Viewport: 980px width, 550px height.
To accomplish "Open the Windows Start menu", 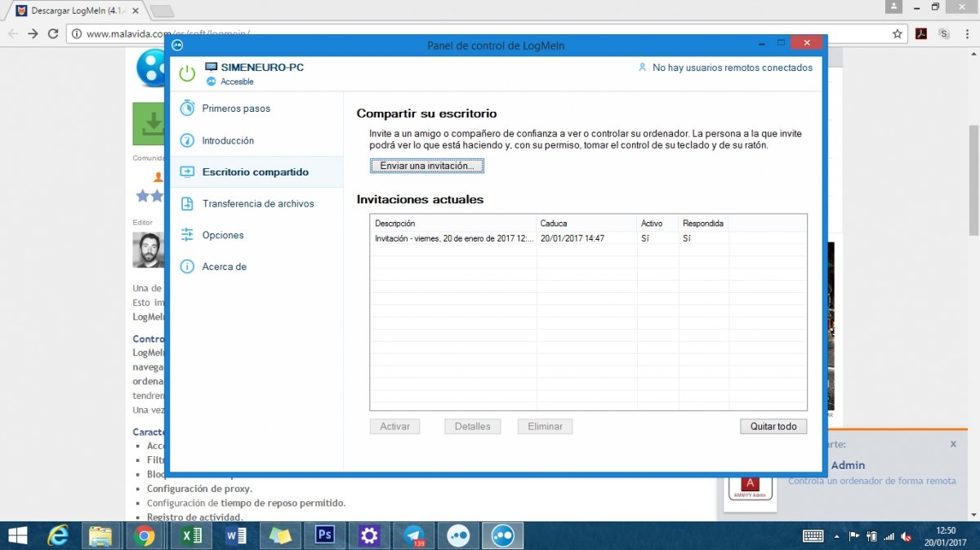I will click(16, 535).
